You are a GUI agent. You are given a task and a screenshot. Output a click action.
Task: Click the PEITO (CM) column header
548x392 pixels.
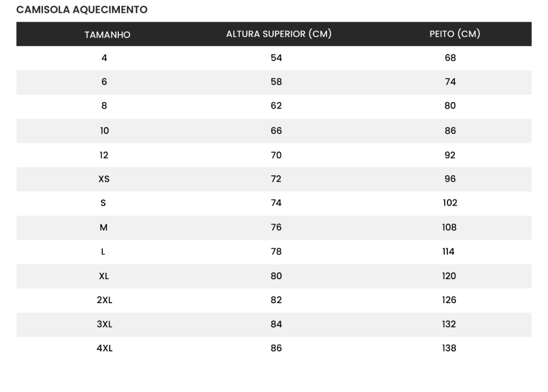(454, 34)
